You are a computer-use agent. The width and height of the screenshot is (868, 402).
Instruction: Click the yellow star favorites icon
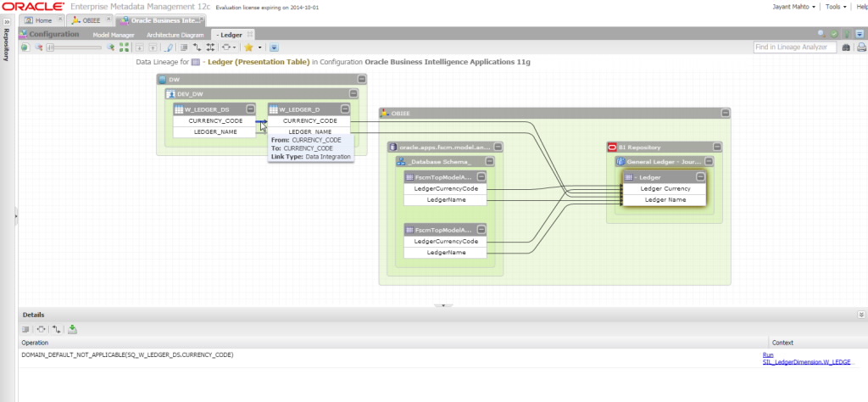[248, 47]
